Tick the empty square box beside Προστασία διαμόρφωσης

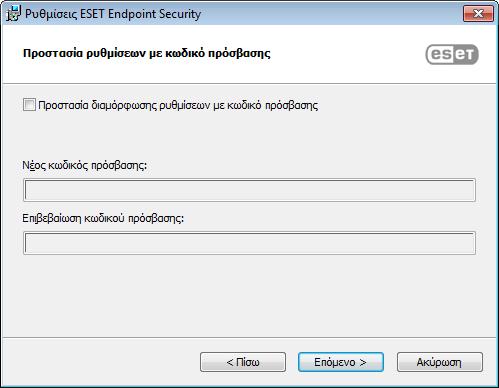click(29, 105)
